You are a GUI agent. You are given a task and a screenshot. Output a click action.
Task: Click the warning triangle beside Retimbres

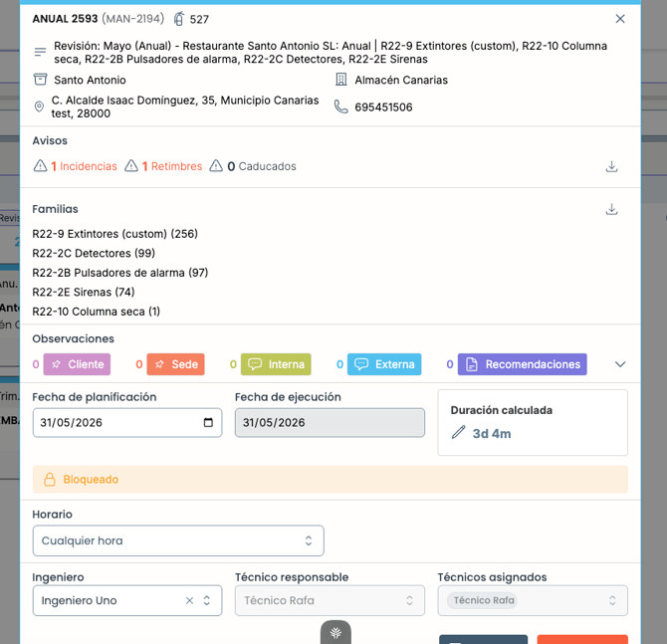(131, 165)
